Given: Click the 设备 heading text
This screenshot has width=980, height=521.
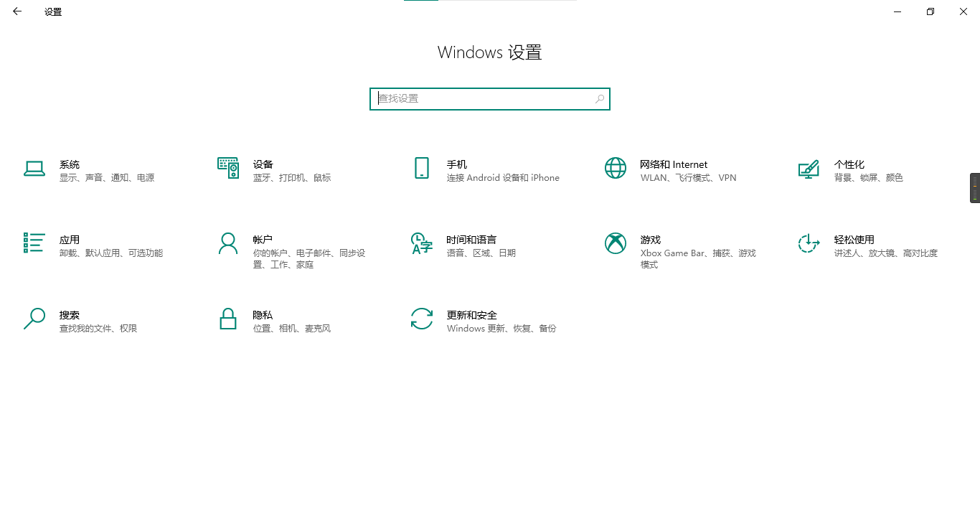Looking at the screenshot, I should (x=263, y=164).
